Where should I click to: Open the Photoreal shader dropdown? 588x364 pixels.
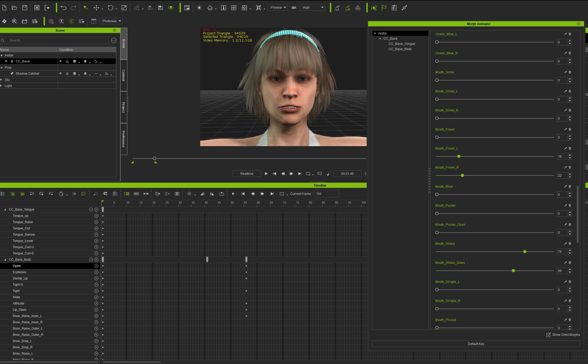(x=111, y=21)
